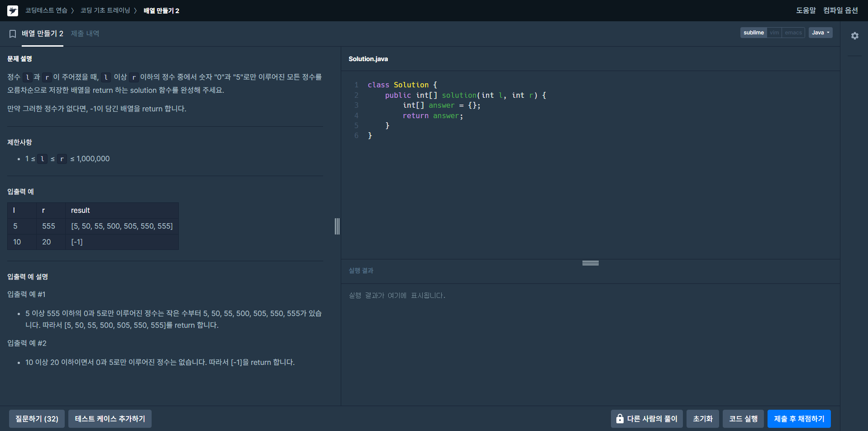Click the 입출력 예 #1 label
This screenshot has height=431, width=868.
[x=26, y=294]
